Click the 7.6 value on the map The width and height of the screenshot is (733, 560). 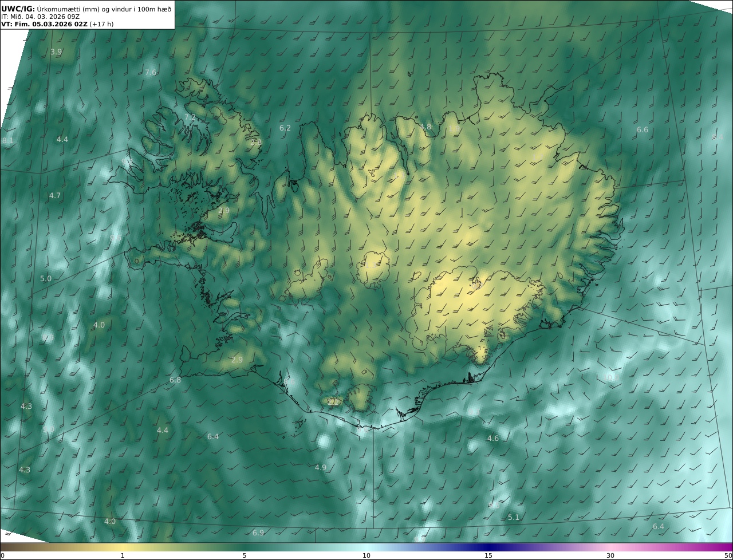click(x=151, y=72)
